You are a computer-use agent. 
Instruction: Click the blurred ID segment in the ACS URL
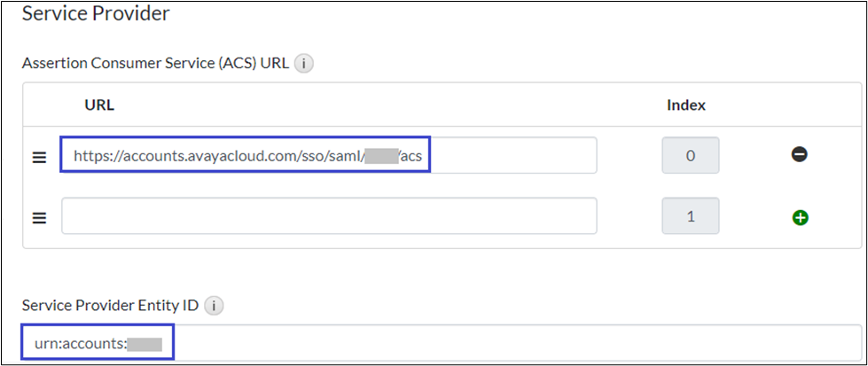(379, 156)
